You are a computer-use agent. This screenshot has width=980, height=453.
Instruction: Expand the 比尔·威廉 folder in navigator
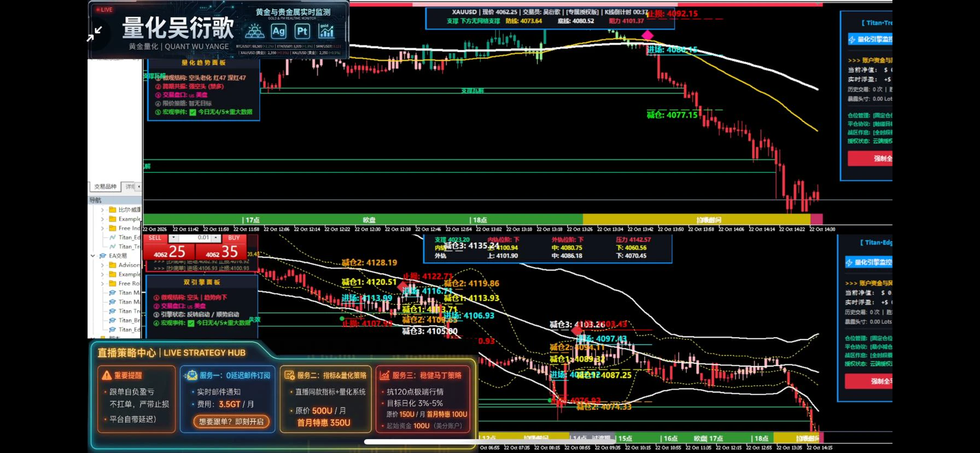pos(102,210)
